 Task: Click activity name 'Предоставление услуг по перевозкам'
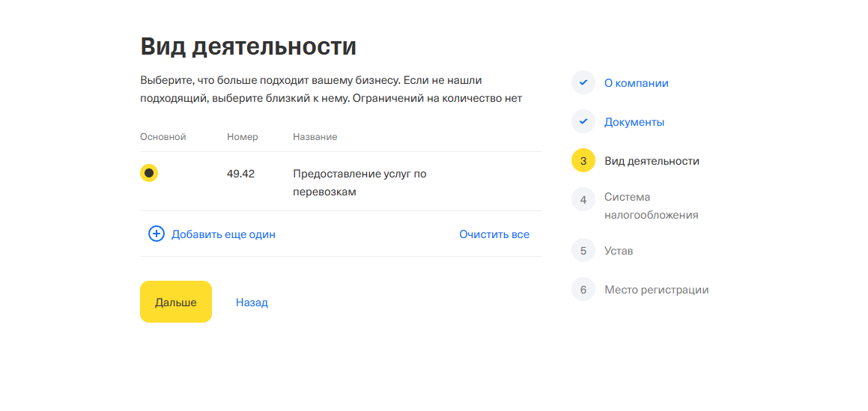(x=359, y=183)
